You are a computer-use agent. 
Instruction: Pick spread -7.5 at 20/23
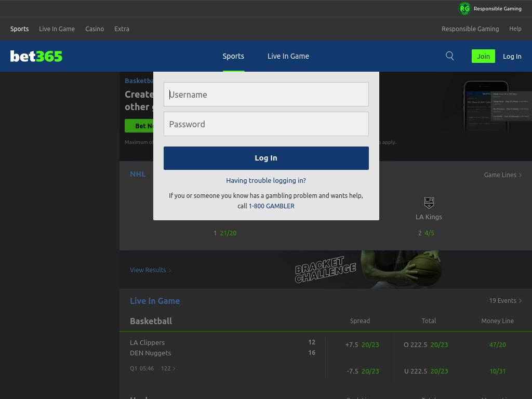coord(363,371)
